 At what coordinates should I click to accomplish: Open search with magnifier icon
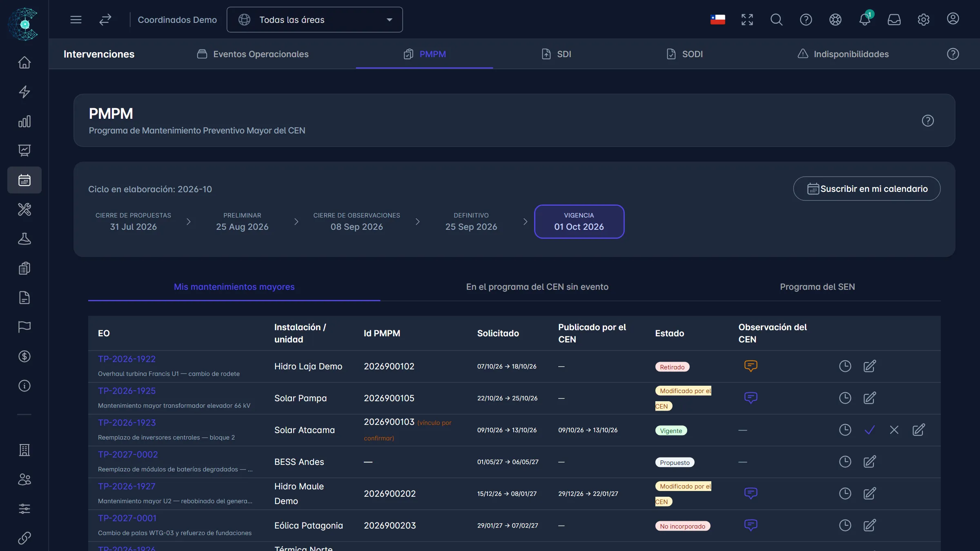[776, 20]
